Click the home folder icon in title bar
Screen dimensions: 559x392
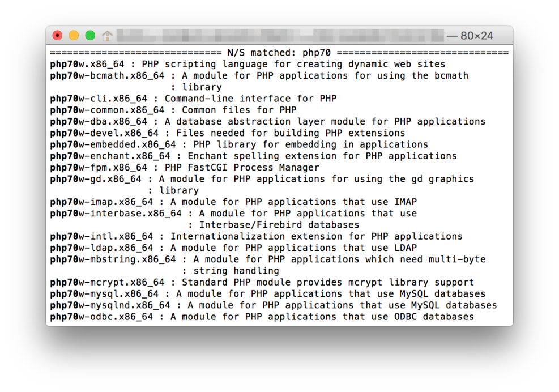[107, 36]
